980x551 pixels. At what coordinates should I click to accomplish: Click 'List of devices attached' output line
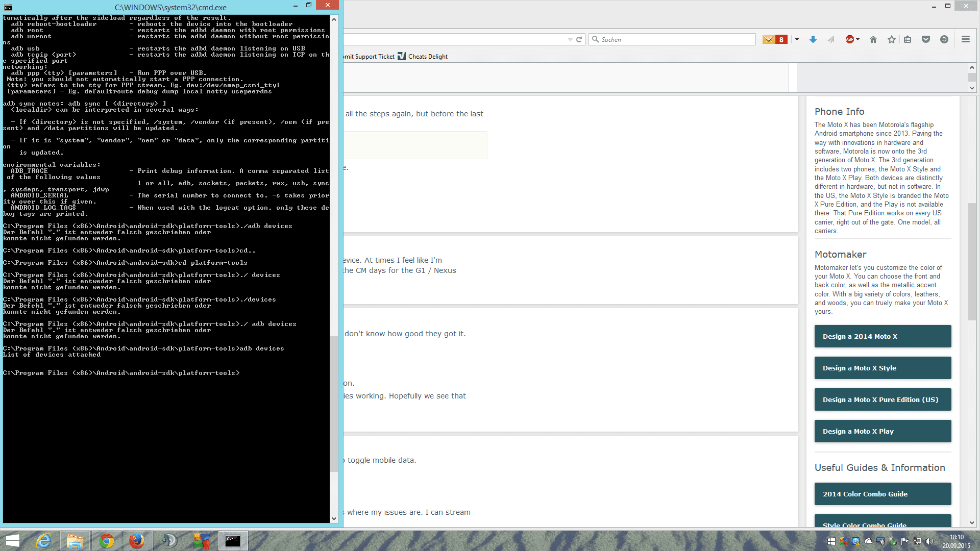(52, 355)
